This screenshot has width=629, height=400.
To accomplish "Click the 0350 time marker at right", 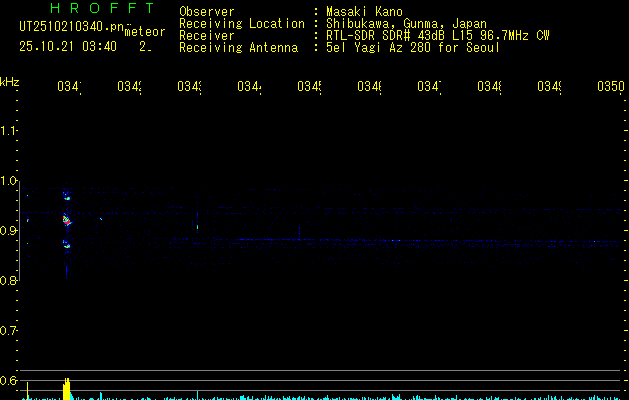I will tap(610, 88).
